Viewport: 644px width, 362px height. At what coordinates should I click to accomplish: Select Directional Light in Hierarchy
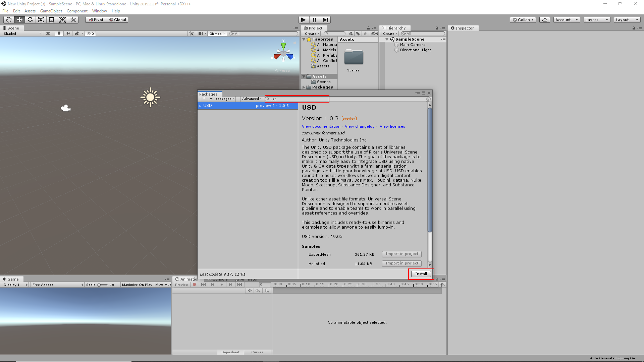pyautogui.click(x=415, y=50)
